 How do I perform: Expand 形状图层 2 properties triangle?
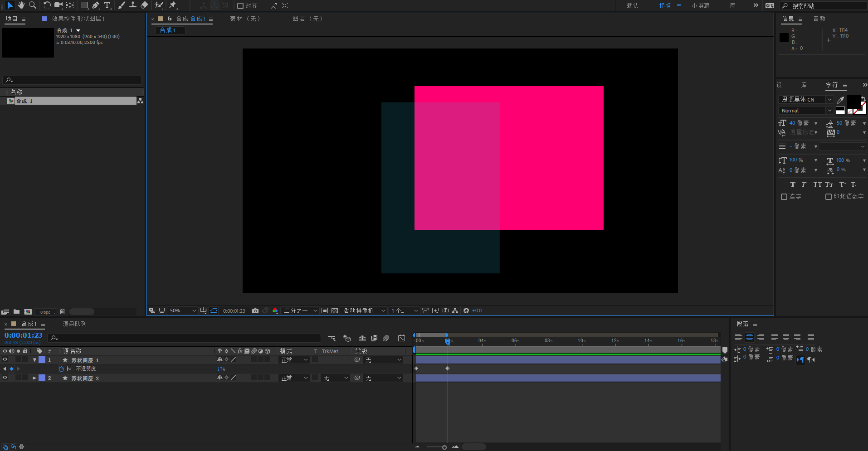[34, 378]
